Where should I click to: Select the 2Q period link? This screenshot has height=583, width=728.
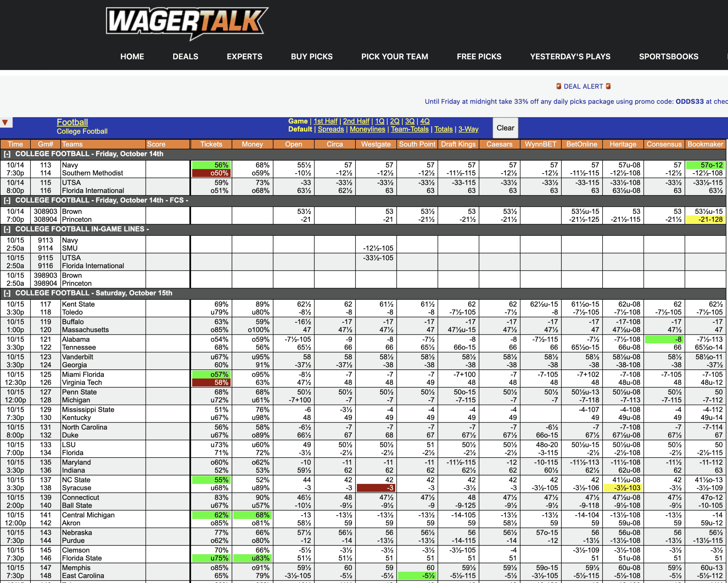pyautogui.click(x=395, y=121)
